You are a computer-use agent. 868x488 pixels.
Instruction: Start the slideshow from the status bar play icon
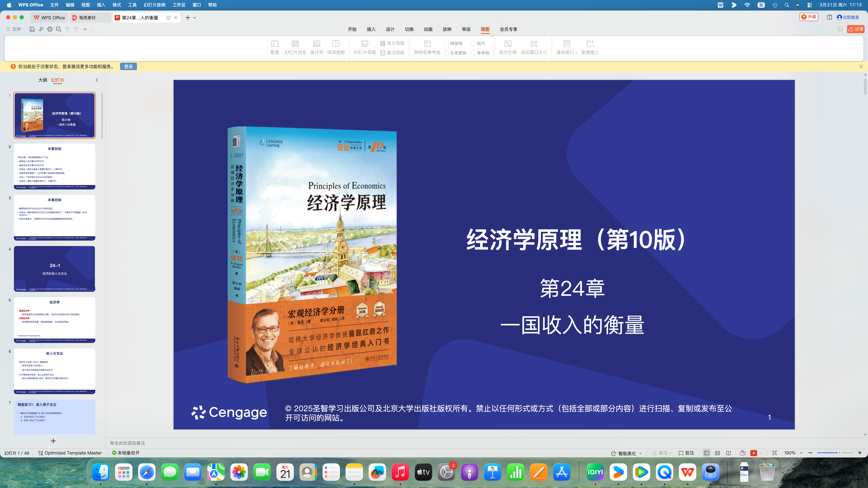[x=754, y=453]
